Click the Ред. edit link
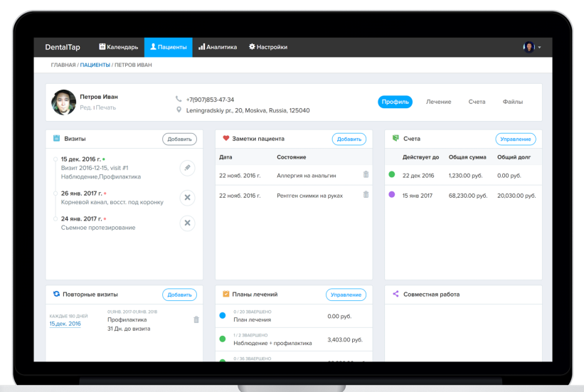 [x=85, y=107]
